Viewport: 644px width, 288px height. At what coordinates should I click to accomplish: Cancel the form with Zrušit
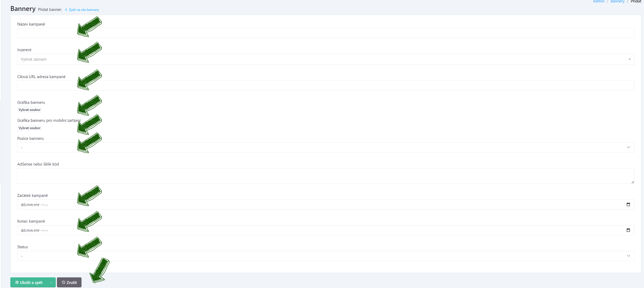[69, 282]
